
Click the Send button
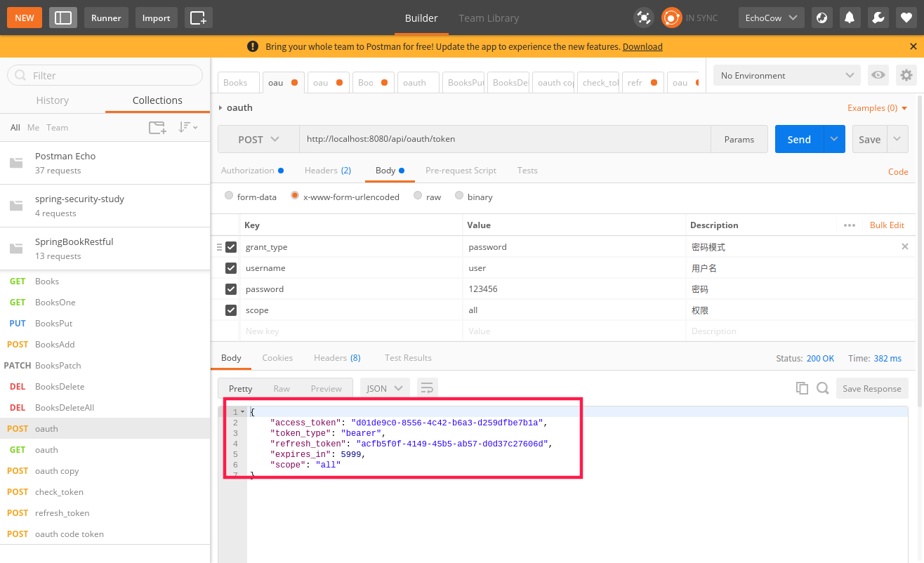coord(799,139)
